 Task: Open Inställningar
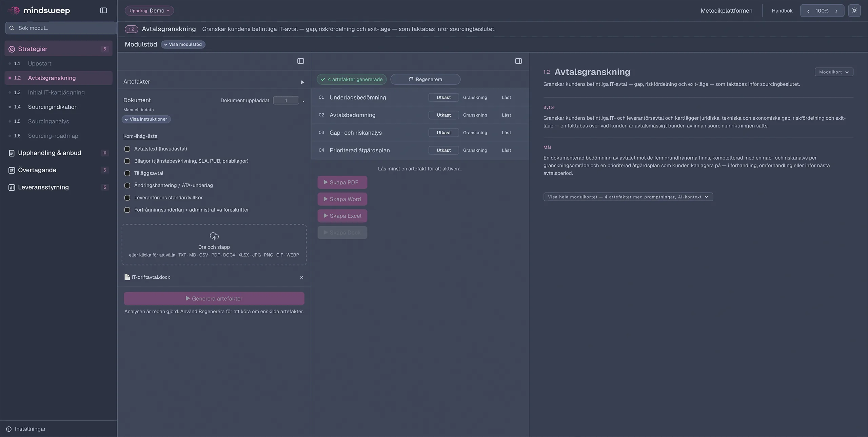[30, 429]
